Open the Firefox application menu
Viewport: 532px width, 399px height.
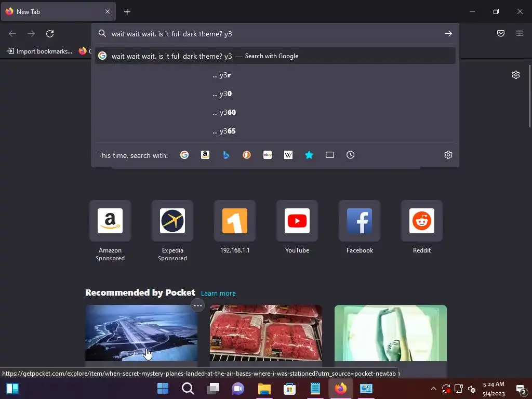520,33
